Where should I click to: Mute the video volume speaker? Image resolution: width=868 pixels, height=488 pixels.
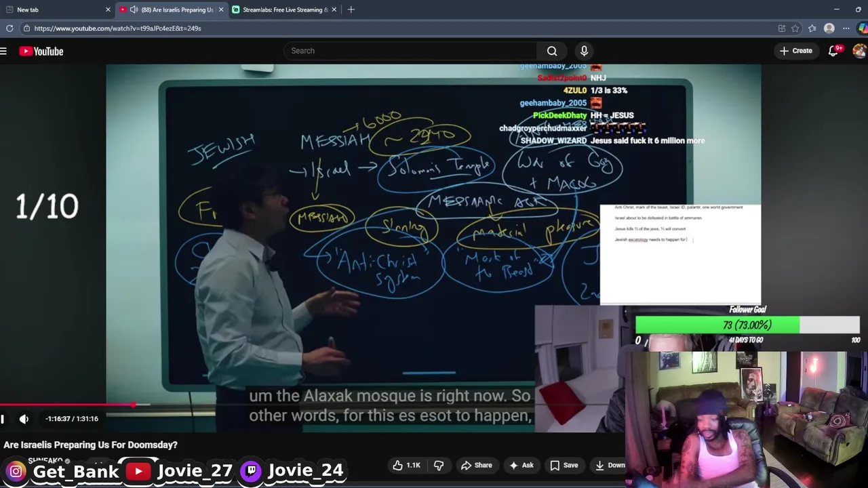24,419
